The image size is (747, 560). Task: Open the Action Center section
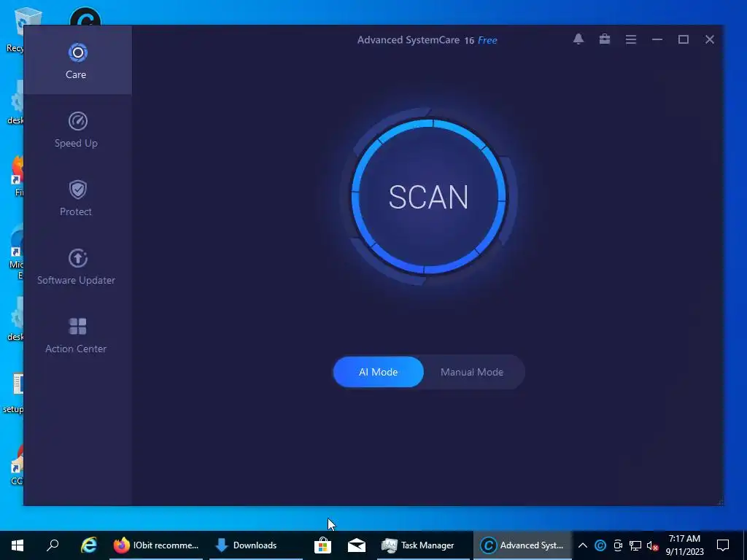[x=76, y=335]
